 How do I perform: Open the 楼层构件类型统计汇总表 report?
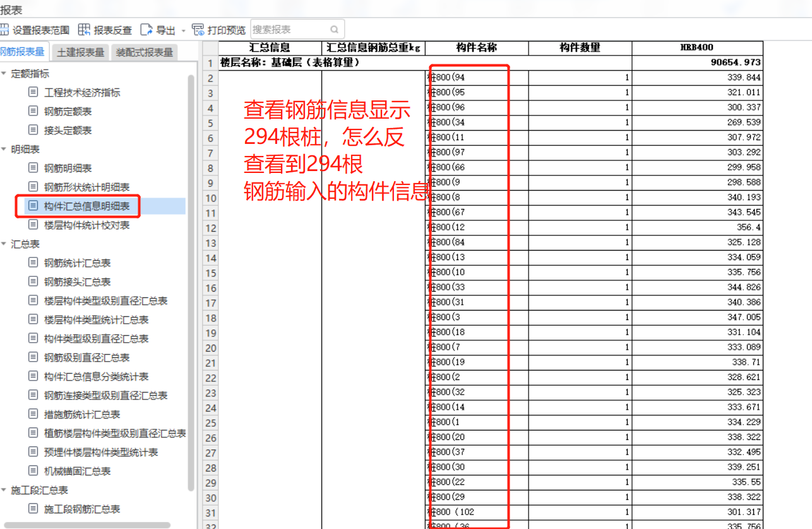click(96, 320)
